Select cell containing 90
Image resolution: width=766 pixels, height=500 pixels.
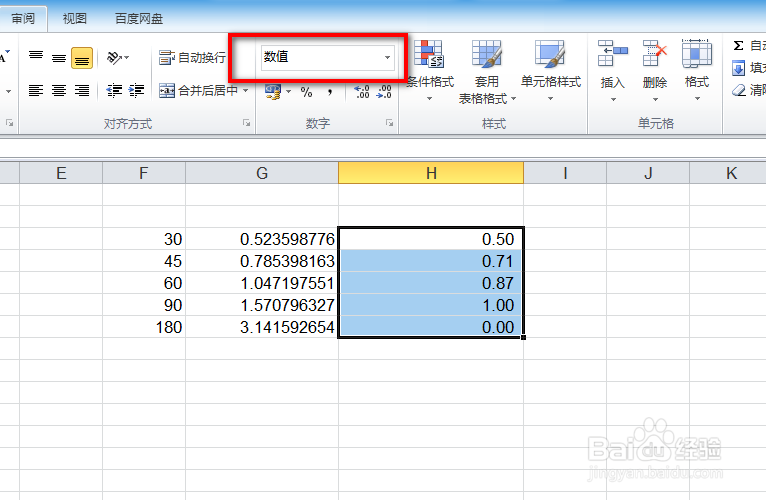point(144,305)
